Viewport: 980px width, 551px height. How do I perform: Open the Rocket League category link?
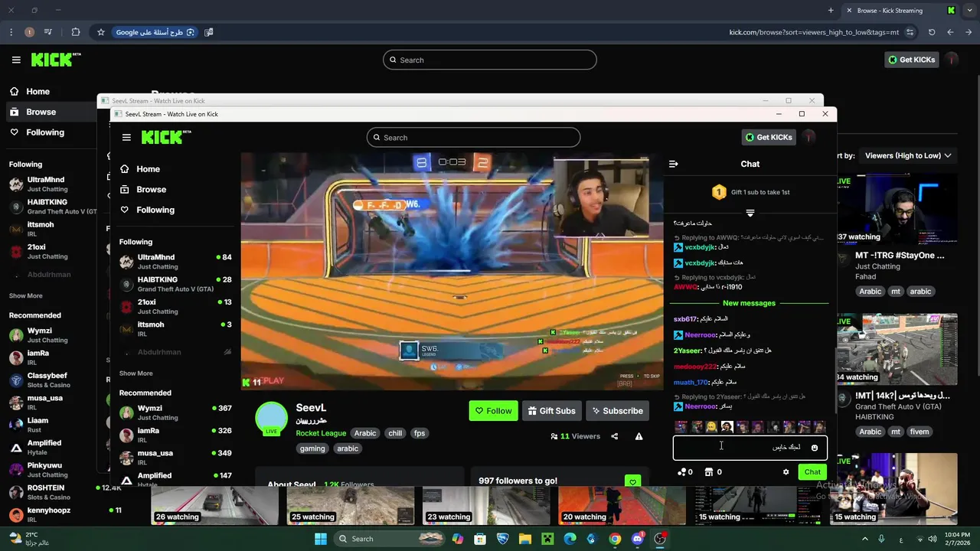pos(321,433)
